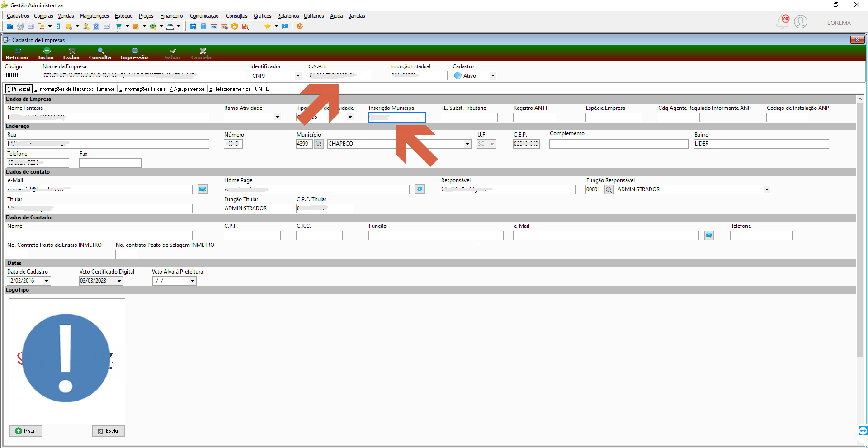
Task: Open the people/customers toolbar icon
Action: [20, 26]
